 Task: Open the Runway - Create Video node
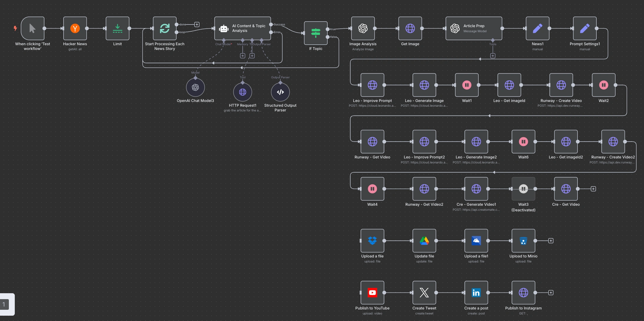561,85
